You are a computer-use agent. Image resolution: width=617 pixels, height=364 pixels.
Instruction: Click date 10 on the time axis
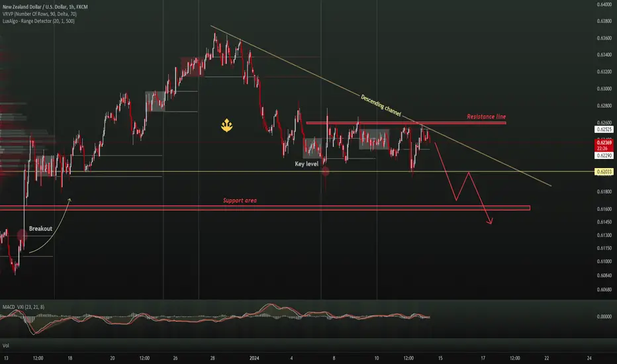pos(377,358)
